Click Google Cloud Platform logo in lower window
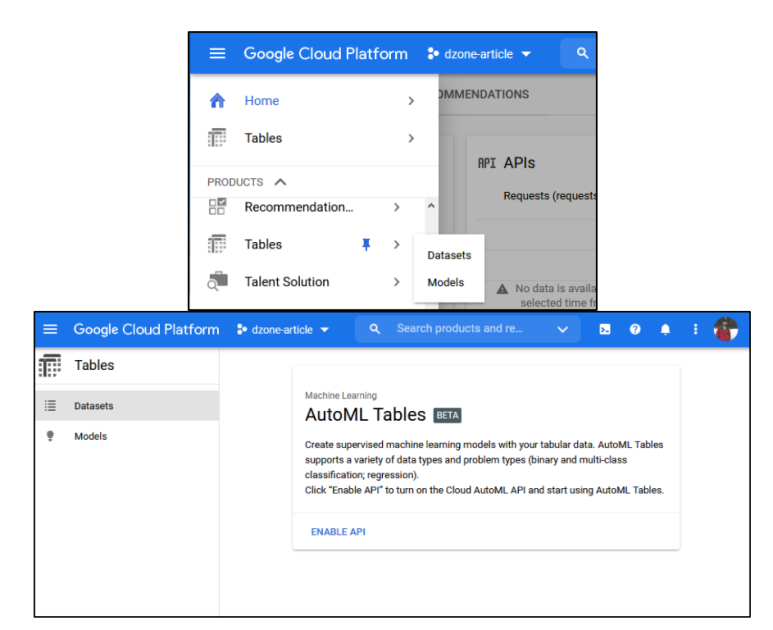The image size is (773, 630). pyautogui.click(x=146, y=329)
